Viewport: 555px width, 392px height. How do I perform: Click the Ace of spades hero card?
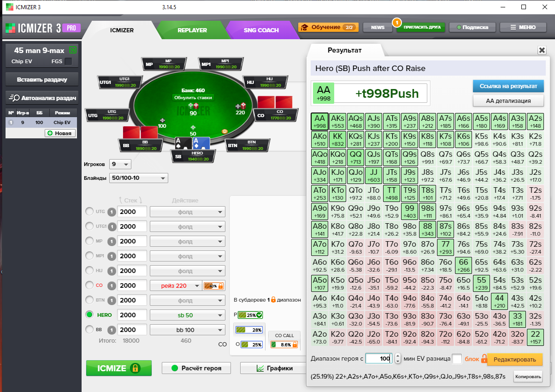pos(183,143)
